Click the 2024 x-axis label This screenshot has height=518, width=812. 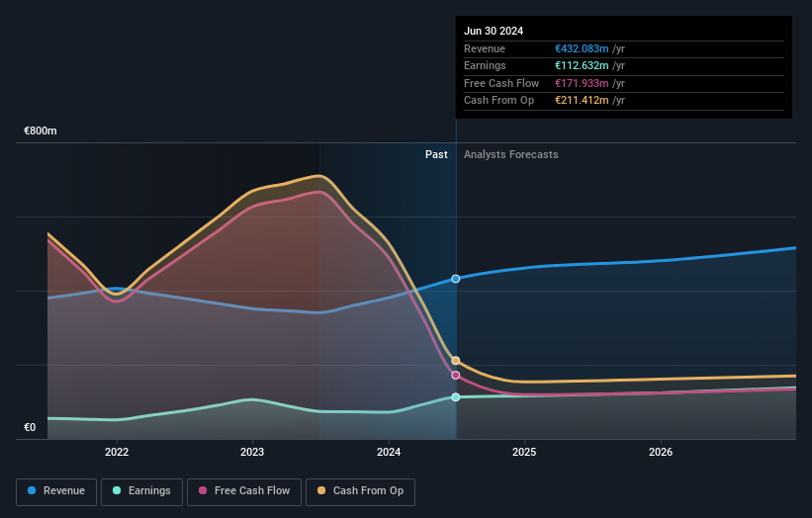(389, 452)
